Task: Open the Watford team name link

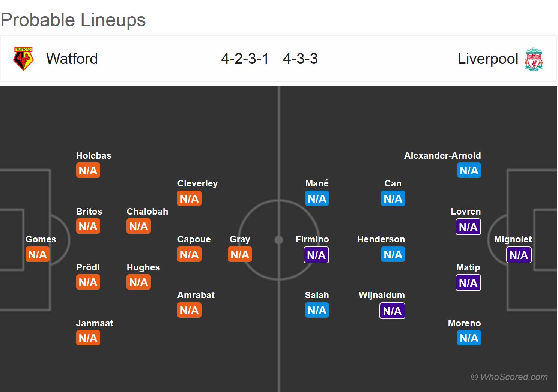Action: [72, 59]
